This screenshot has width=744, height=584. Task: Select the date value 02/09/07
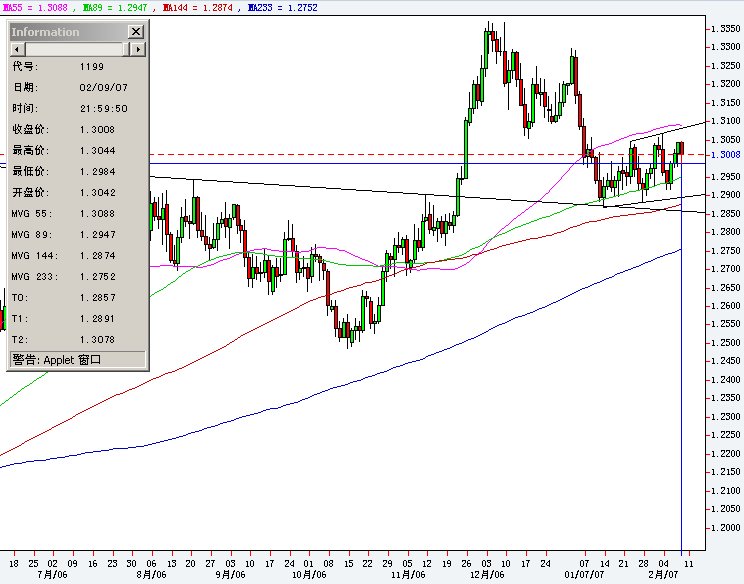pyautogui.click(x=103, y=88)
